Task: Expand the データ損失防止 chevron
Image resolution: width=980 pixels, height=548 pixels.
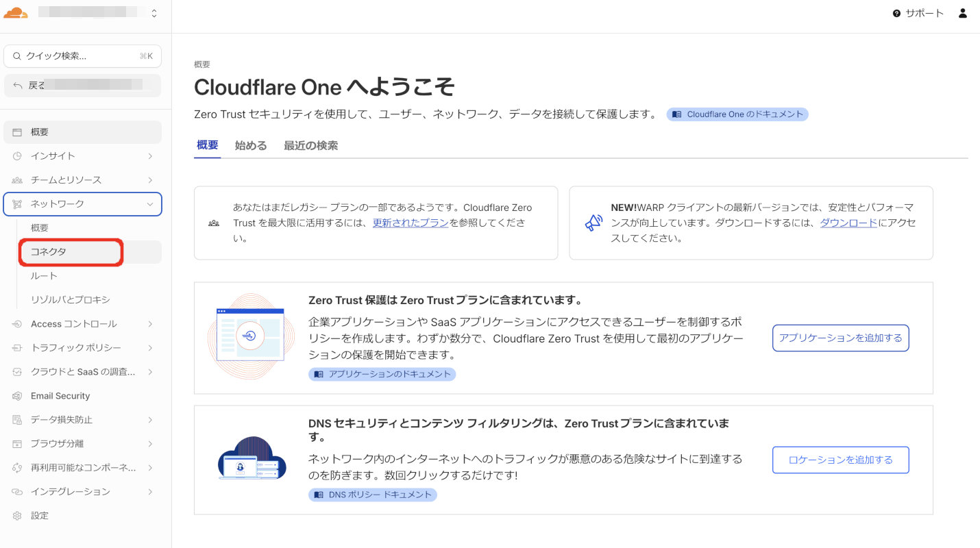Action: (150, 420)
